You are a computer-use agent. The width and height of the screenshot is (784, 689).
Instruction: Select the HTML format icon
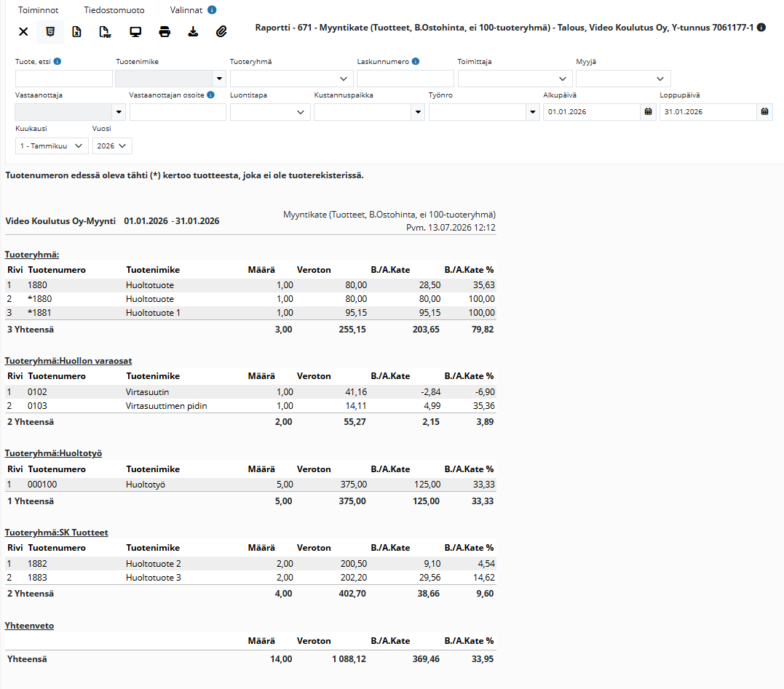tap(50, 32)
